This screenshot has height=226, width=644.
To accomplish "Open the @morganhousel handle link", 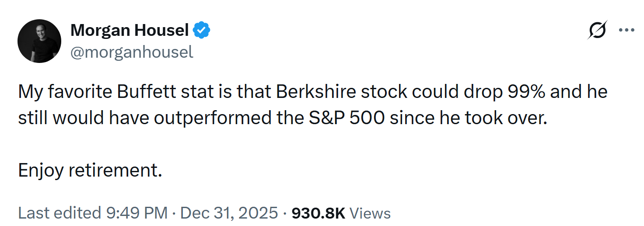I will tap(132, 52).
